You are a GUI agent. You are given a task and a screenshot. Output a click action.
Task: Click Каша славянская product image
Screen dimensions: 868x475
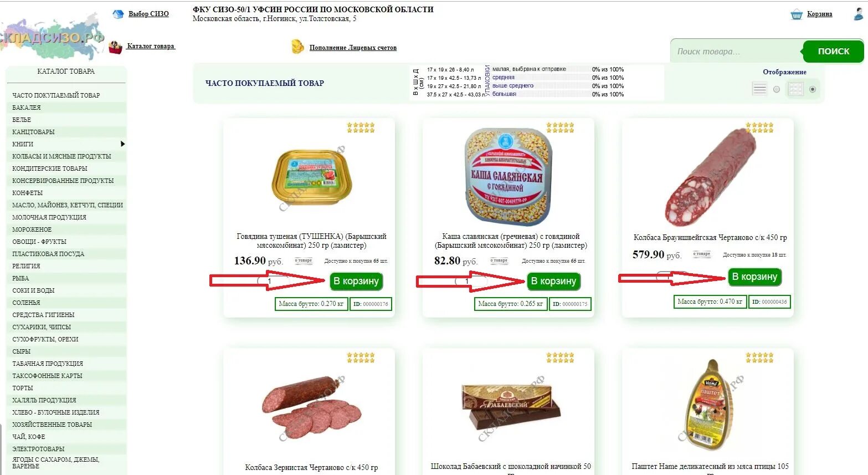pyautogui.click(x=509, y=177)
